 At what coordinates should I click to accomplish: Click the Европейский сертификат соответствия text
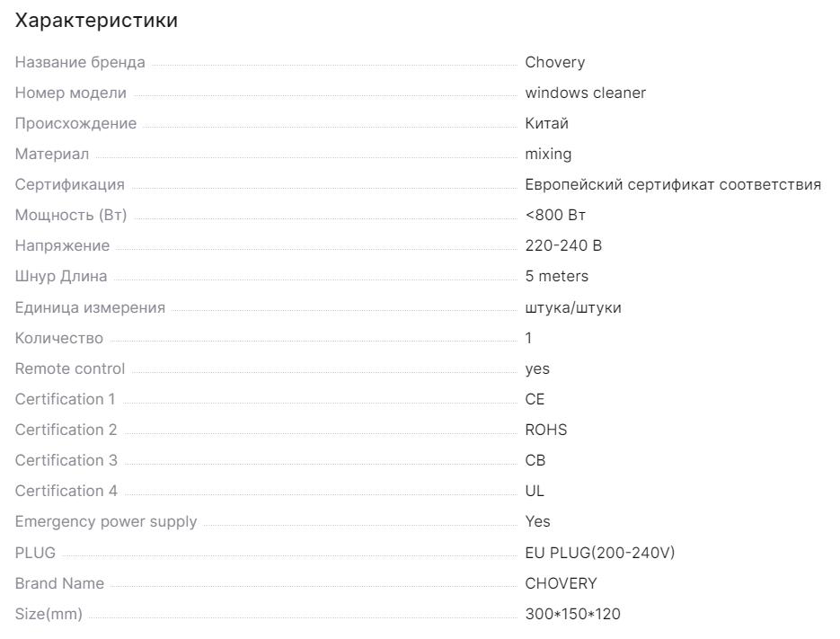pyautogui.click(x=673, y=185)
